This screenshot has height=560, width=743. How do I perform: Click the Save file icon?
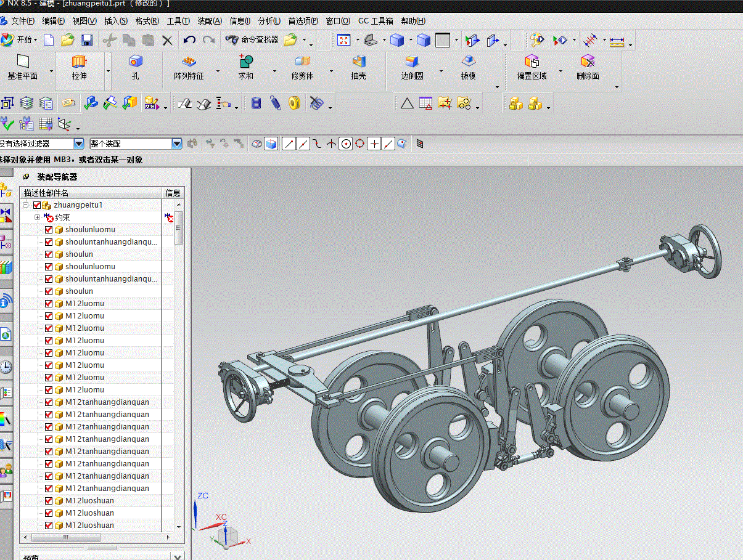pos(87,40)
